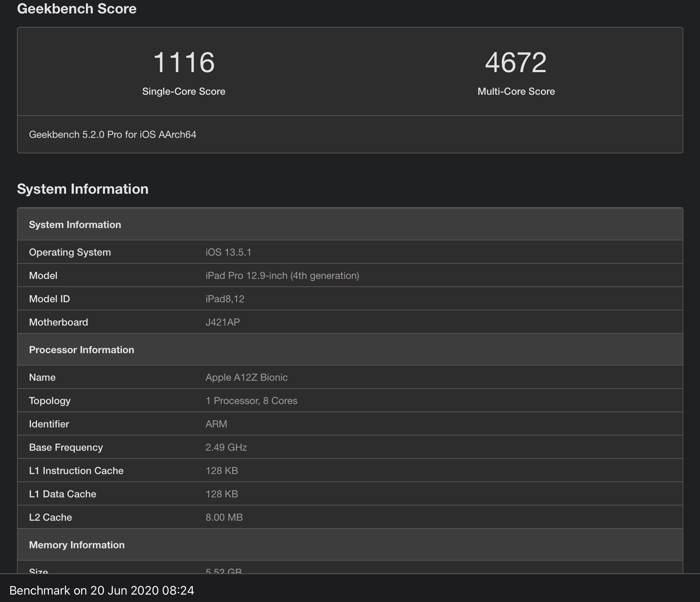The height and width of the screenshot is (602, 700).
Task: Select the iPad8,12 model ID value
Action: [225, 299]
